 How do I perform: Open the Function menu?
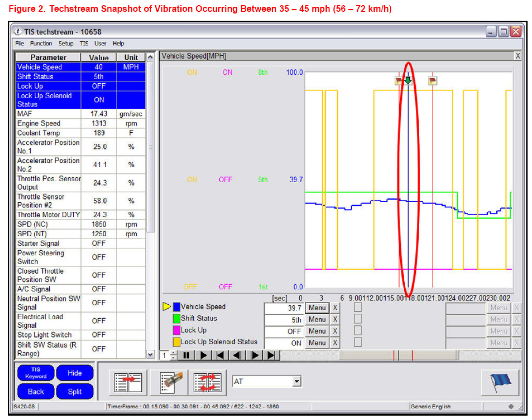tap(41, 44)
